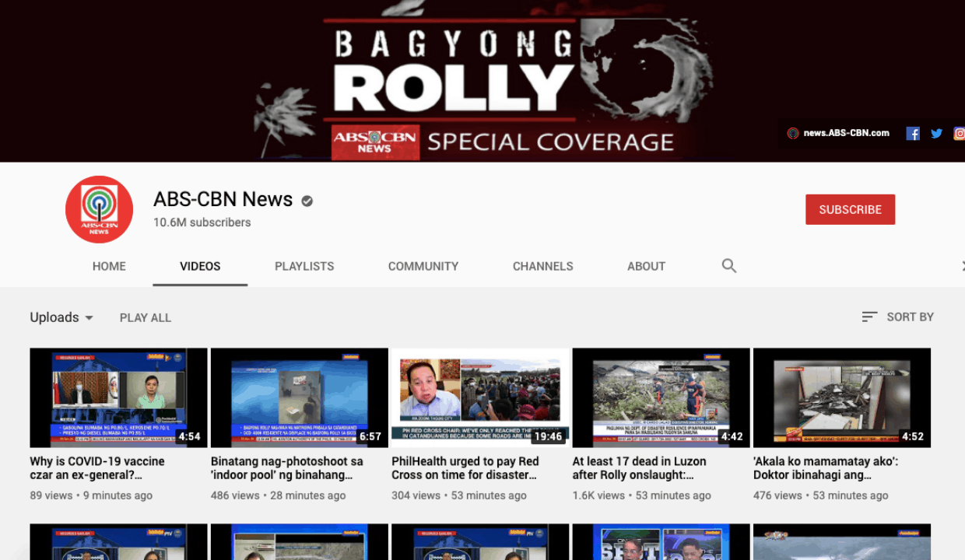Viewport: 965px width, 560px height.
Task: Click the Sort By lines icon
Action: pos(869,317)
